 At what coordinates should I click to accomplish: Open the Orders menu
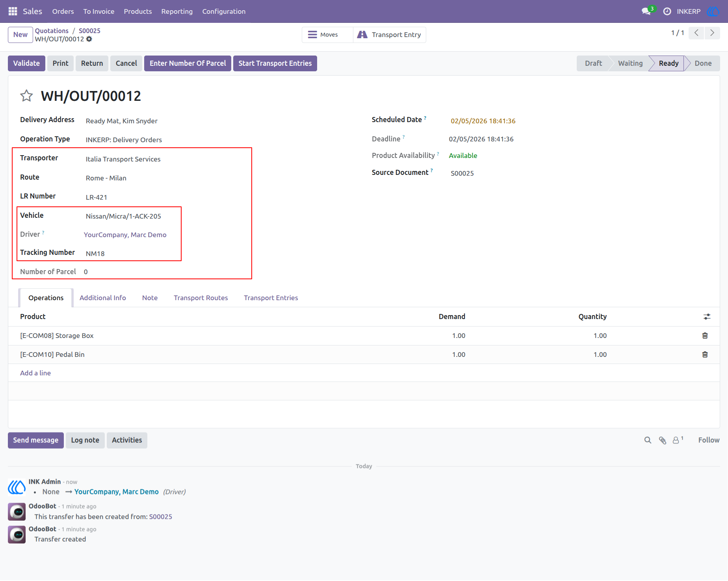(63, 11)
